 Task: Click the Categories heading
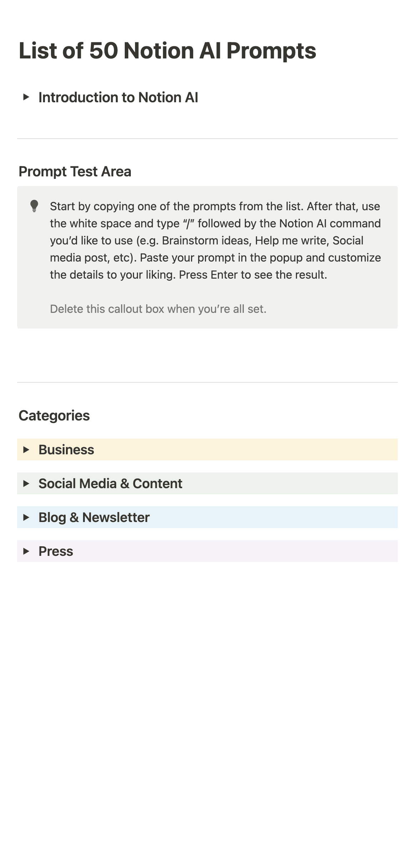[54, 415]
